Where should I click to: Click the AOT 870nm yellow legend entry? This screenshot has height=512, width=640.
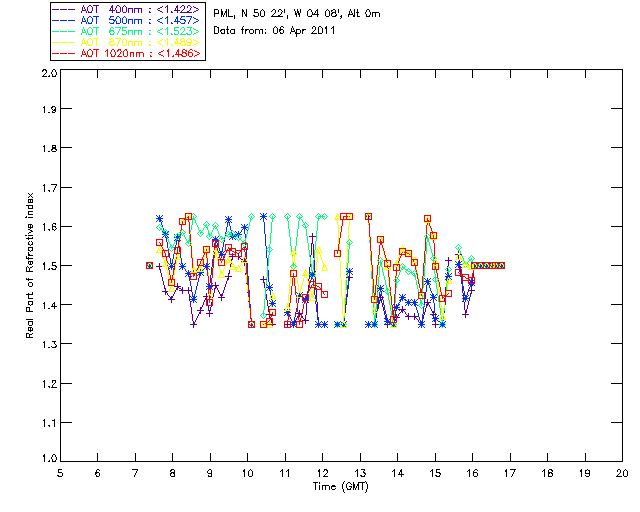point(127,42)
